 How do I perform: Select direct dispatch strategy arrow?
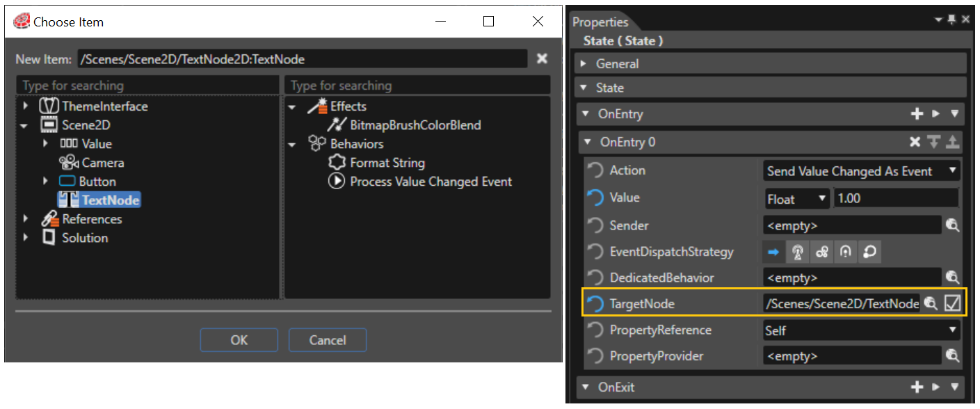[x=773, y=252]
